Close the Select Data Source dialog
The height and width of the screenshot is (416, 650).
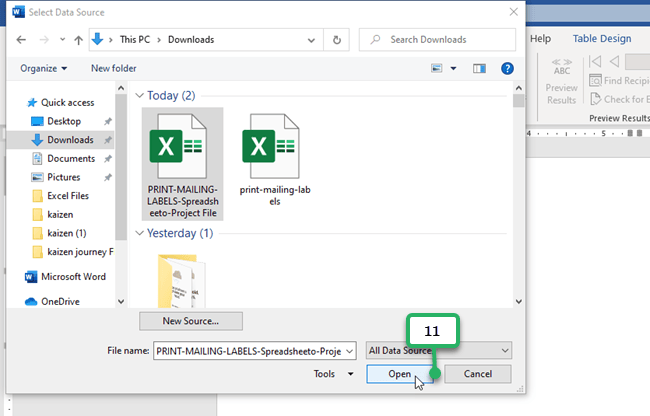[514, 12]
